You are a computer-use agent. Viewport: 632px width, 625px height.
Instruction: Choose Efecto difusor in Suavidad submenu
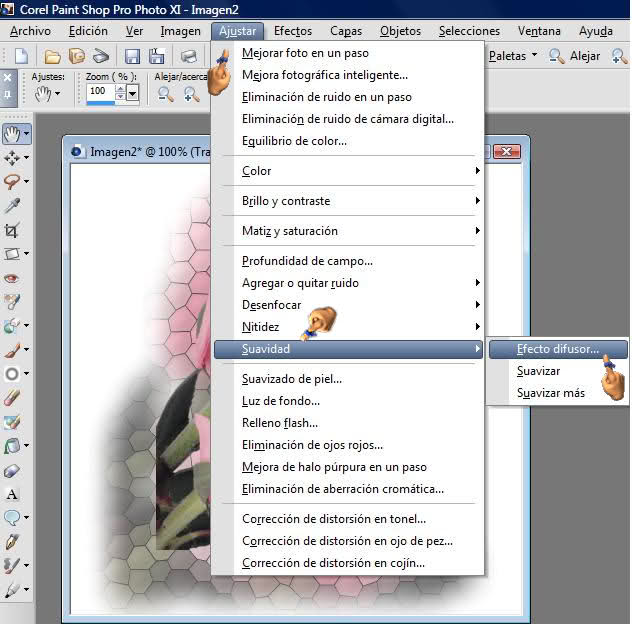coord(558,349)
